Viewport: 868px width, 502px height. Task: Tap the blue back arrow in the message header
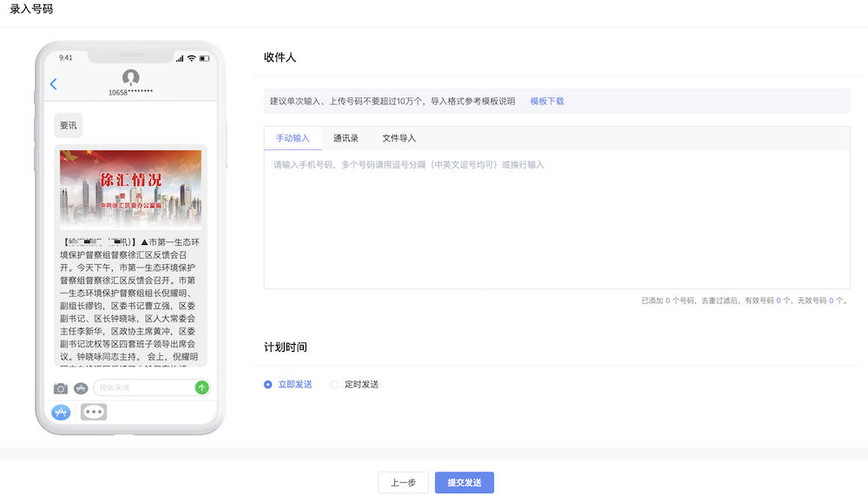[54, 84]
